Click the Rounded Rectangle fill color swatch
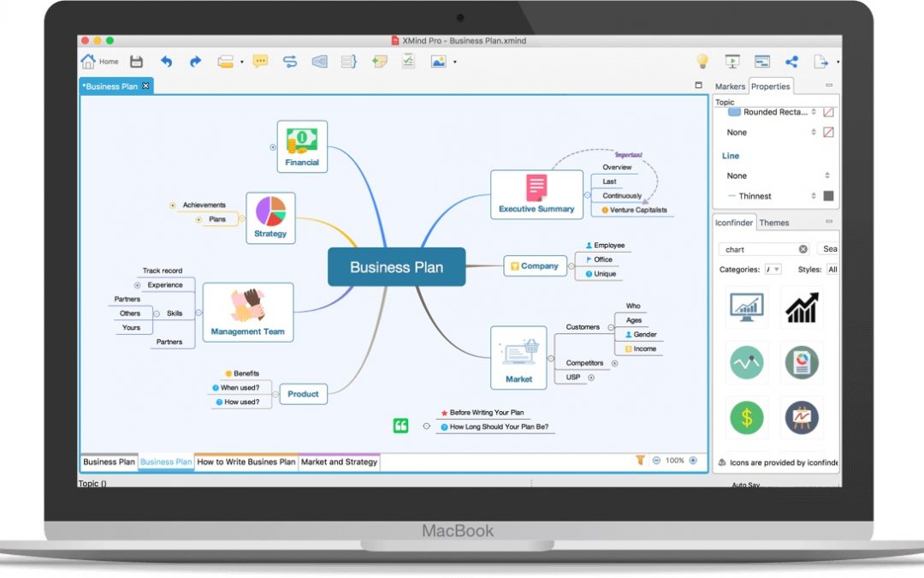The width and height of the screenshot is (924, 578). pos(828,111)
